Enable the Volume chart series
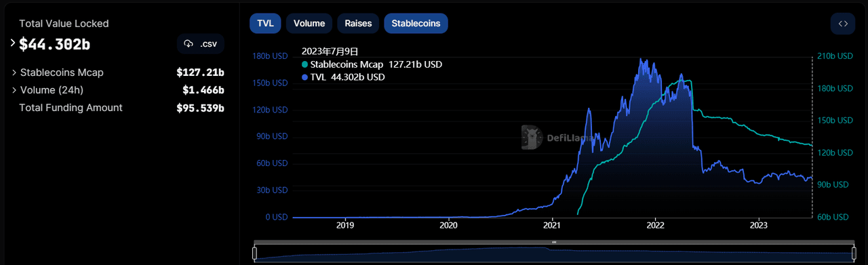The width and height of the screenshot is (868, 265). 309,23
